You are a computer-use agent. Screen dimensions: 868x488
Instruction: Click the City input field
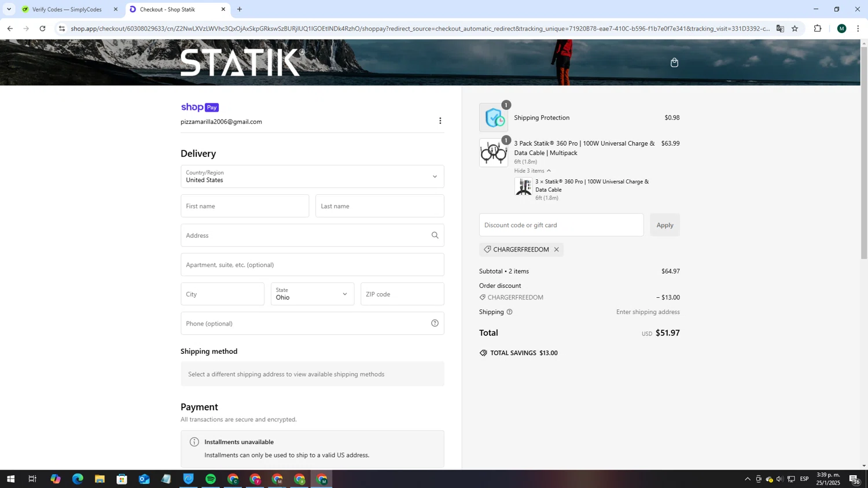[222, 294]
